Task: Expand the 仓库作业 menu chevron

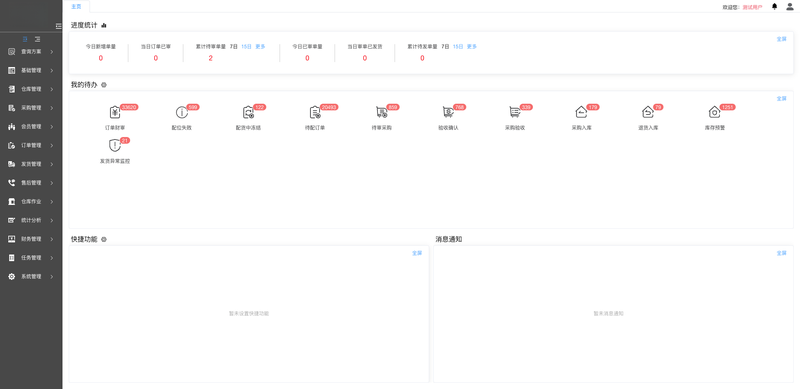Action: (52, 202)
